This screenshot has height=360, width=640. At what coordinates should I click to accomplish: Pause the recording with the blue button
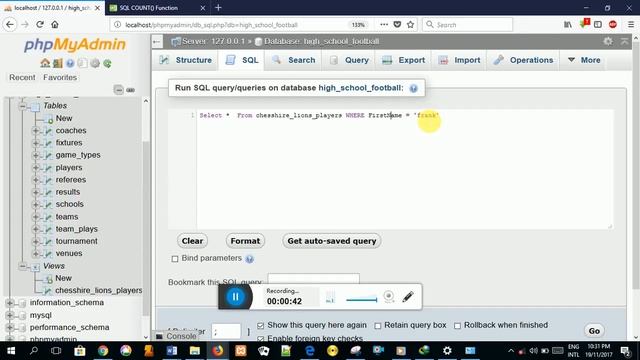click(236, 297)
